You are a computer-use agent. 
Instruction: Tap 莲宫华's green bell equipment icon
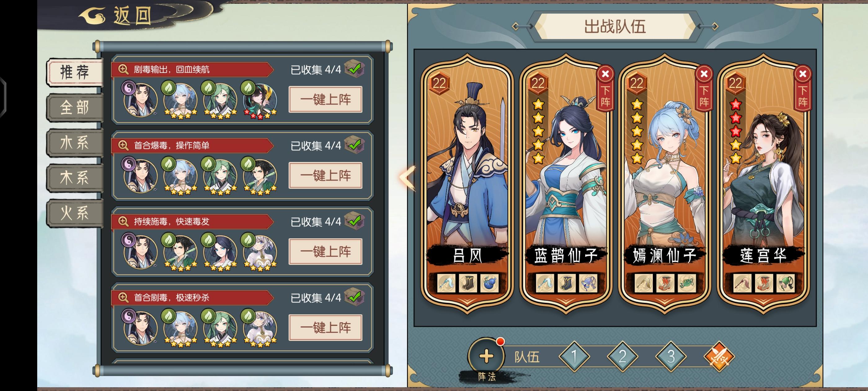[x=786, y=283]
